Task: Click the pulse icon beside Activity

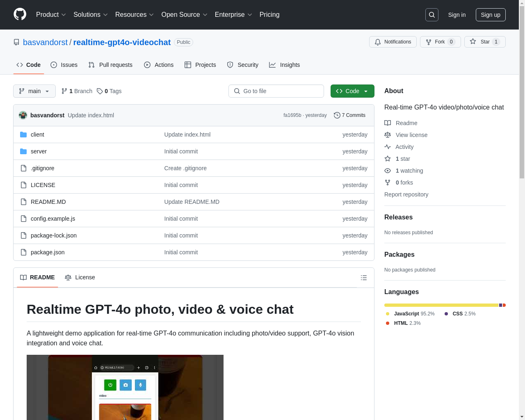Action: (388, 147)
